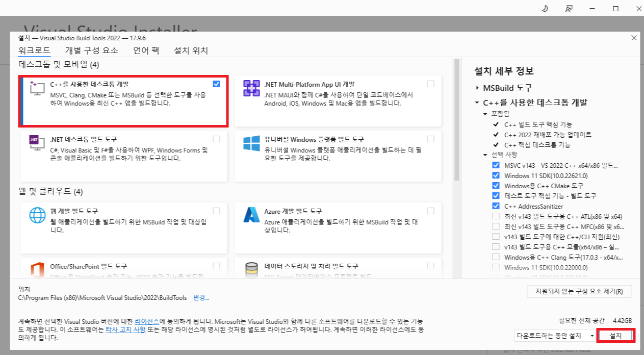Check Office/SharePoint 빌드 도구 checkbox
This screenshot has height=355, width=644.
pos(216,266)
